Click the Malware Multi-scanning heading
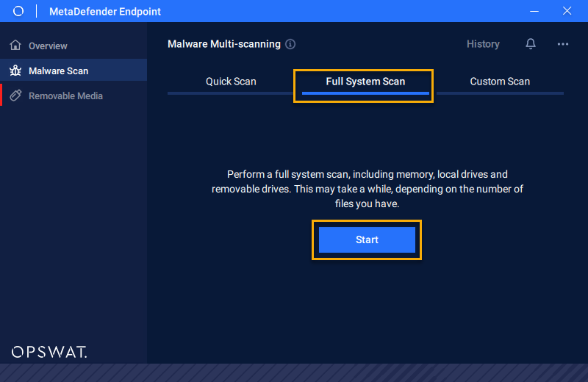588x382 pixels. point(224,44)
